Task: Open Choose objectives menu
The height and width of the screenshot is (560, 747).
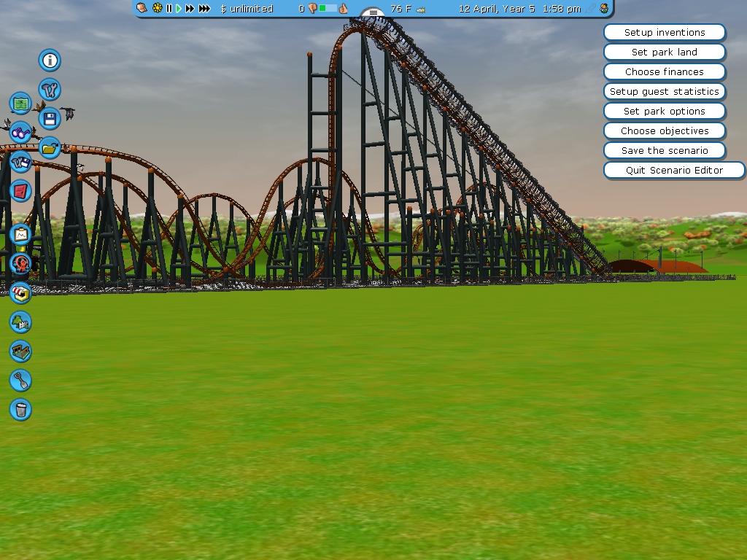Action: pyautogui.click(x=664, y=131)
